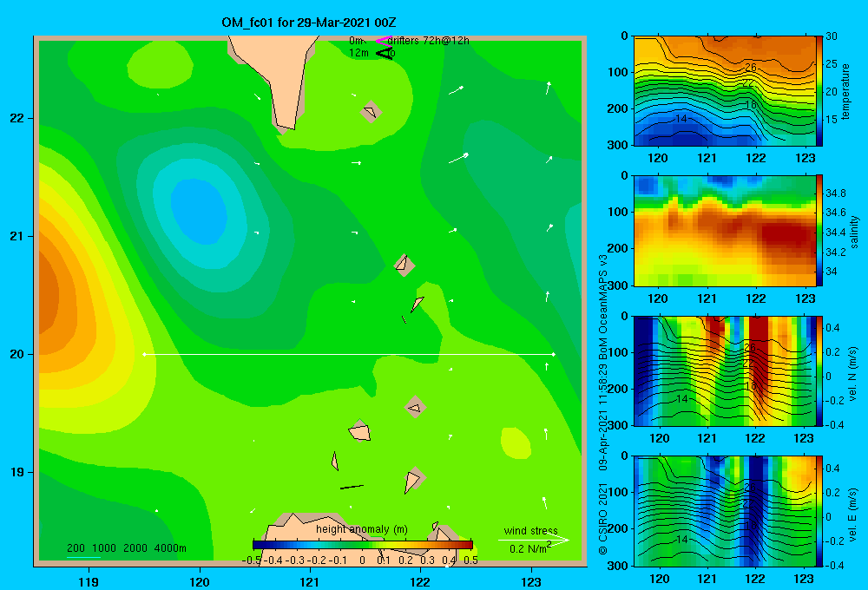Viewport: 868px width, 590px height.
Task: Click the "drifters 72h@12h" legend text
Action: (429, 41)
